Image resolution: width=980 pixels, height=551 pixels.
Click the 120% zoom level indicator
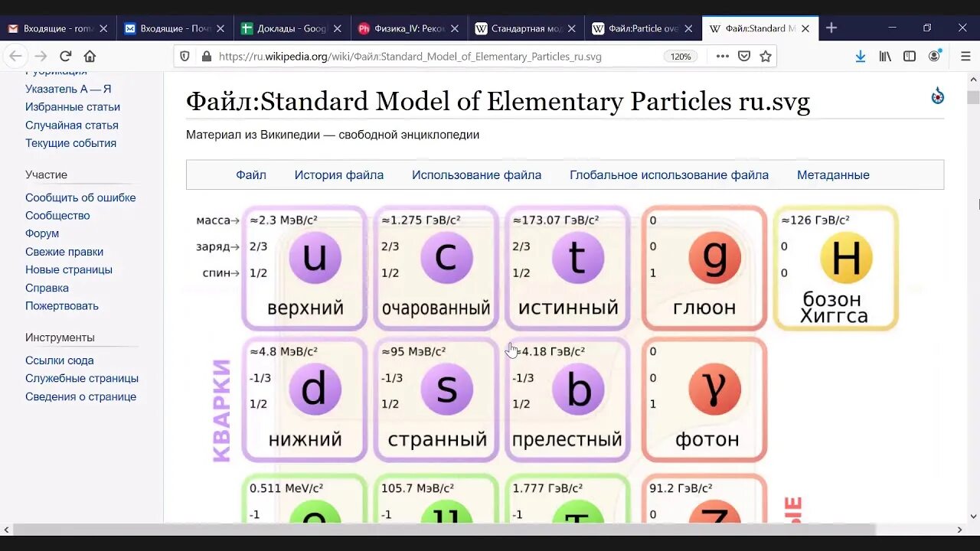(x=681, y=56)
